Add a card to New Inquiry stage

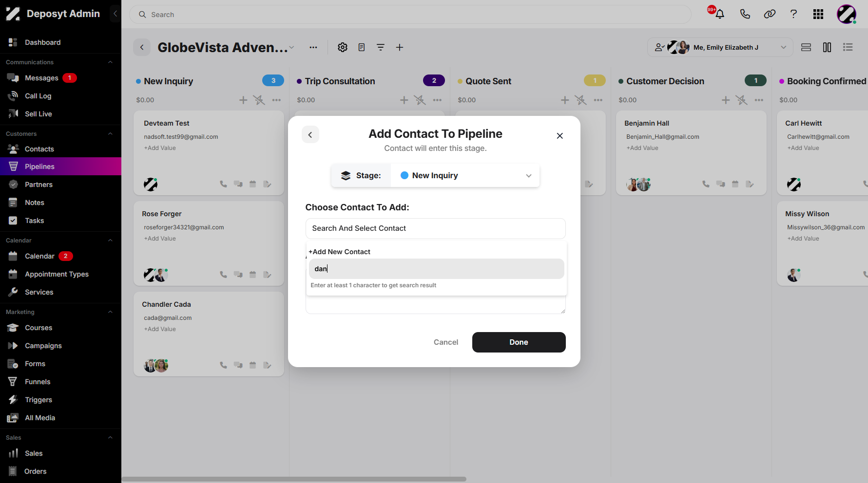pyautogui.click(x=243, y=100)
